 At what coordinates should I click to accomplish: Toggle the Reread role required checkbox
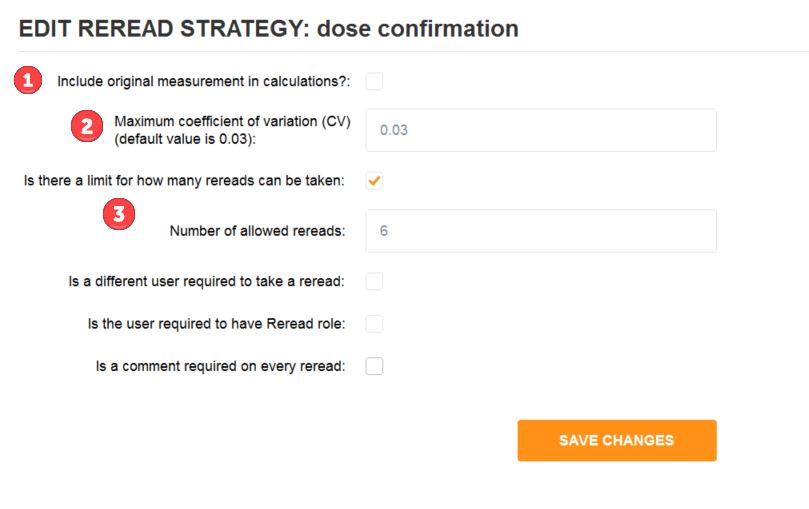pos(374,324)
